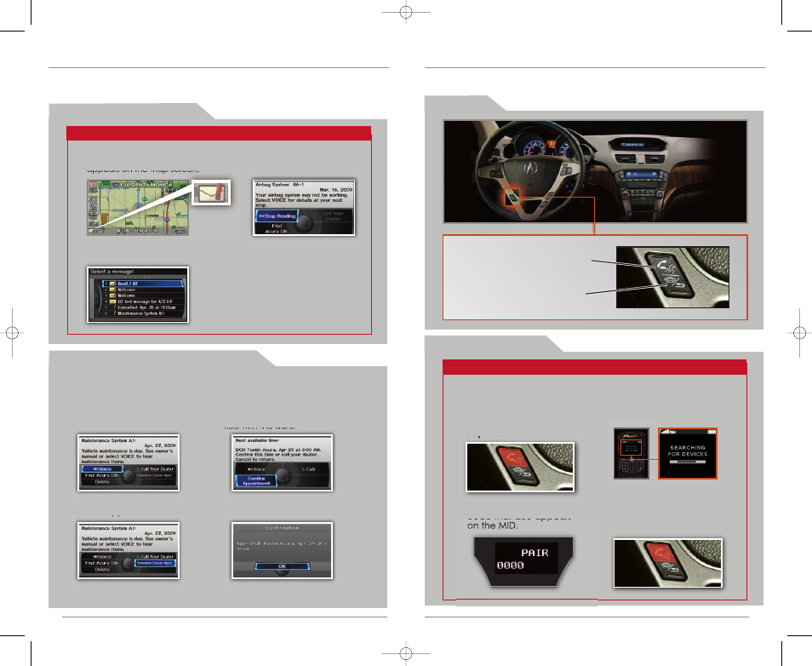Viewport: 812px width, 666px height.
Task: Click Back button in the photo beside the PAIR display
Action: [670, 569]
